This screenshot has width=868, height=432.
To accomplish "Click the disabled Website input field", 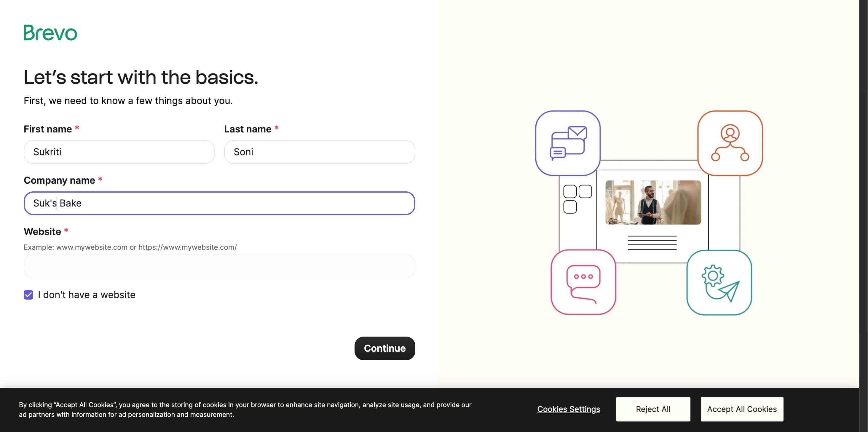I will (219, 266).
